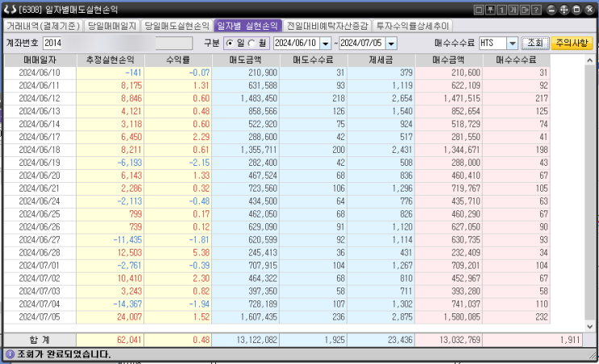Viewport: 599px width, 364px height.
Task: Click the HTS logo icon left of [6308] title
Action: click(x=10, y=10)
